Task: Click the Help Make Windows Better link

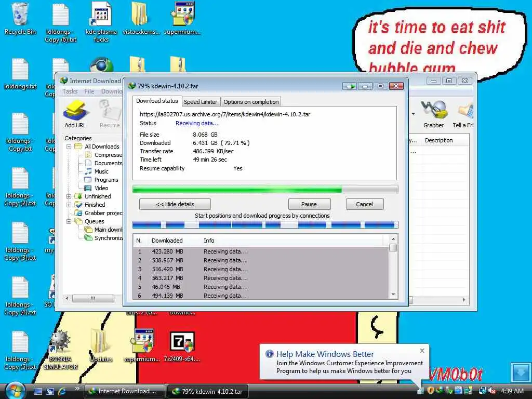Action: (325, 354)
